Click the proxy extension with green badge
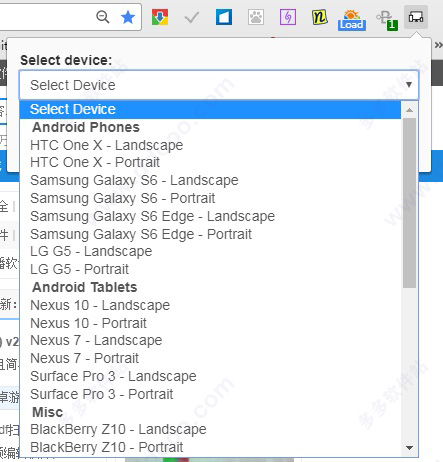The image size is (443, 462). (387, 20)
